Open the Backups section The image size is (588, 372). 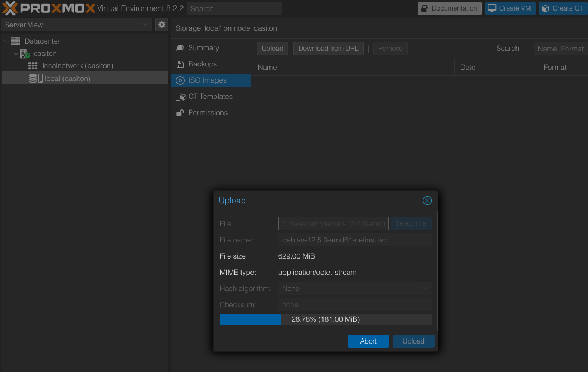(202, 64)
